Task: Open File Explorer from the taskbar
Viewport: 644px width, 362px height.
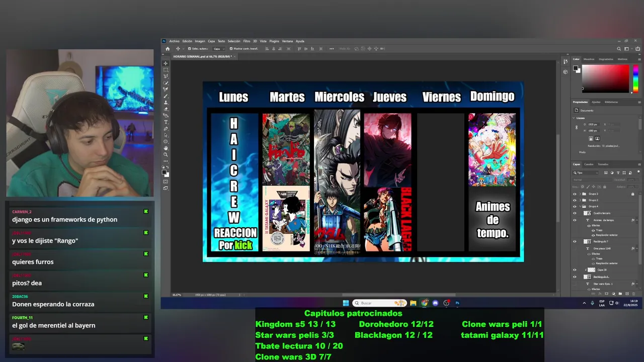Action: pyautogui.click(x=413, y=303)
